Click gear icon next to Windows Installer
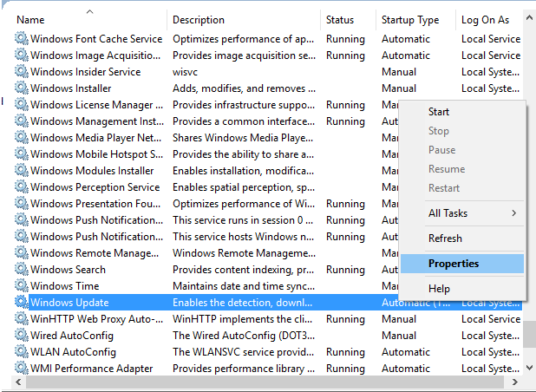 pyautogui.click(x=22, y=88)
